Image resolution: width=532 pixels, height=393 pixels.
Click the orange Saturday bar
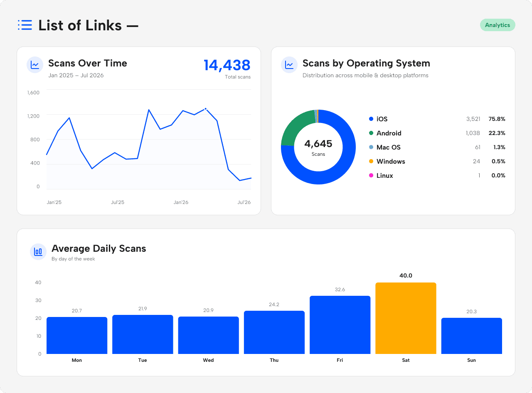pyautogui.click(x=406, y=318)
